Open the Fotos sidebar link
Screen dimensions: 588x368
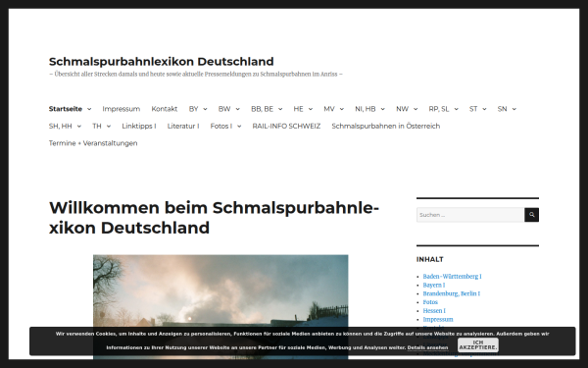coord(430,302)
